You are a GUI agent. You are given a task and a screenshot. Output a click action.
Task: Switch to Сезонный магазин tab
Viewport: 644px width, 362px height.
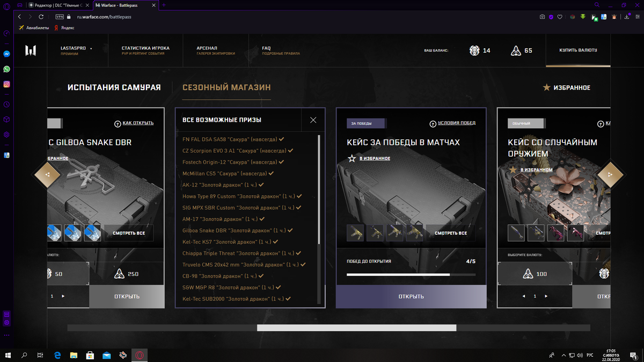[226, 87]
